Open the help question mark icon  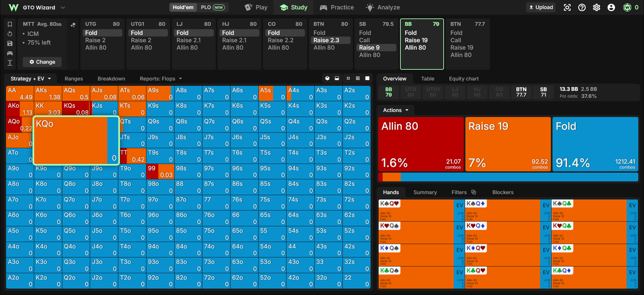point(582,7)
